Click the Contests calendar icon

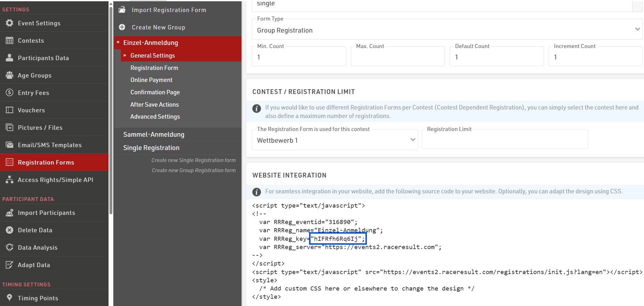click(x=9, y=41)
